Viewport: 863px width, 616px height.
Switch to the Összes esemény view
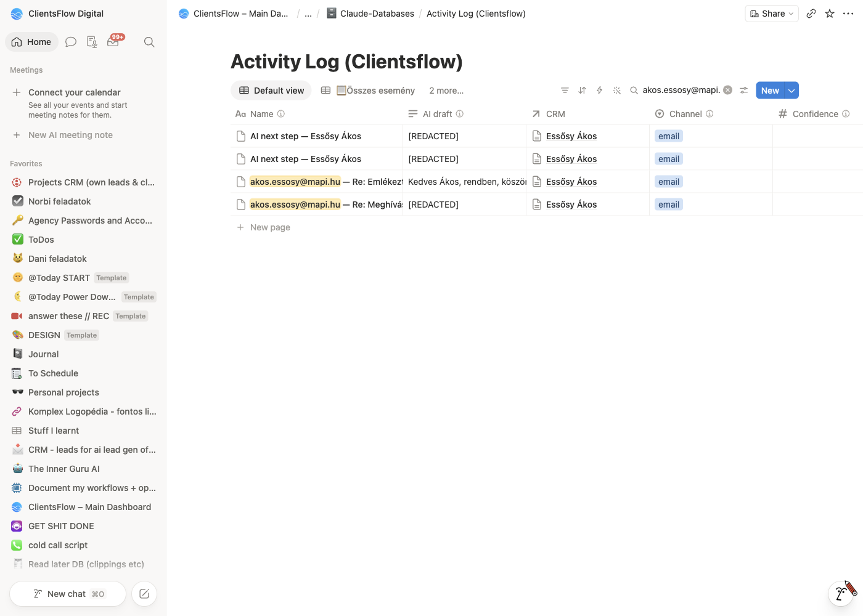coord(368,91)
